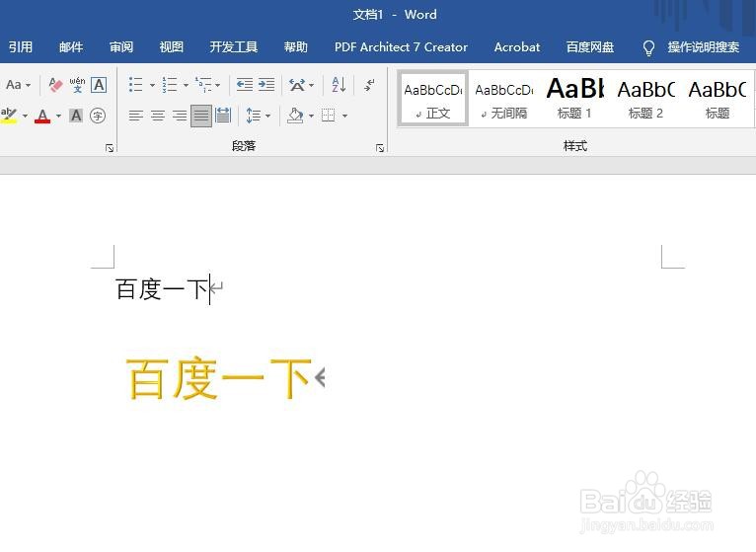
Task: Click the Clear All Formatting eraser icon
Action: coord(55,85)
